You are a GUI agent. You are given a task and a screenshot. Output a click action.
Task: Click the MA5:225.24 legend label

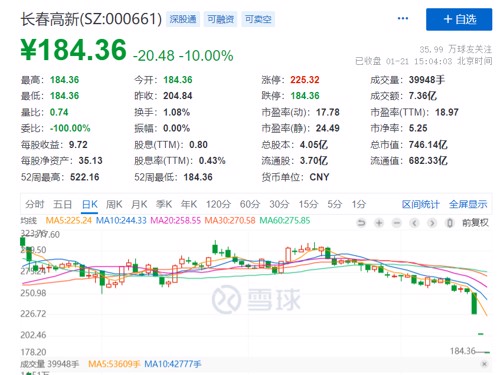point(69,220)
